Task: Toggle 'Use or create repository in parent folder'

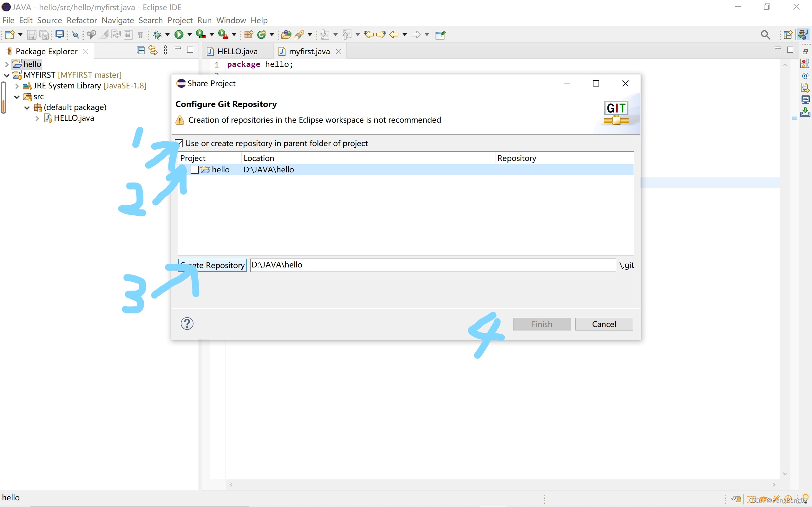Action: pyautogui.click(x=180, y=143)
